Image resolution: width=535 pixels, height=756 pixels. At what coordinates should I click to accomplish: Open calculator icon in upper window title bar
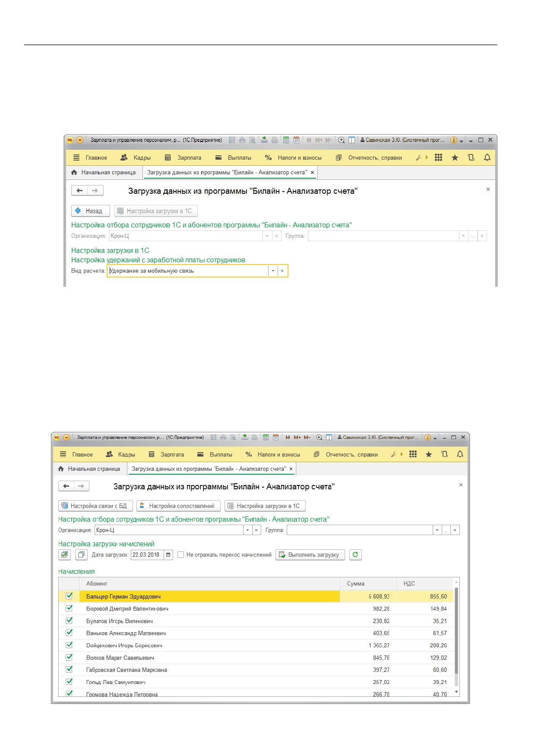coord(286,140)
